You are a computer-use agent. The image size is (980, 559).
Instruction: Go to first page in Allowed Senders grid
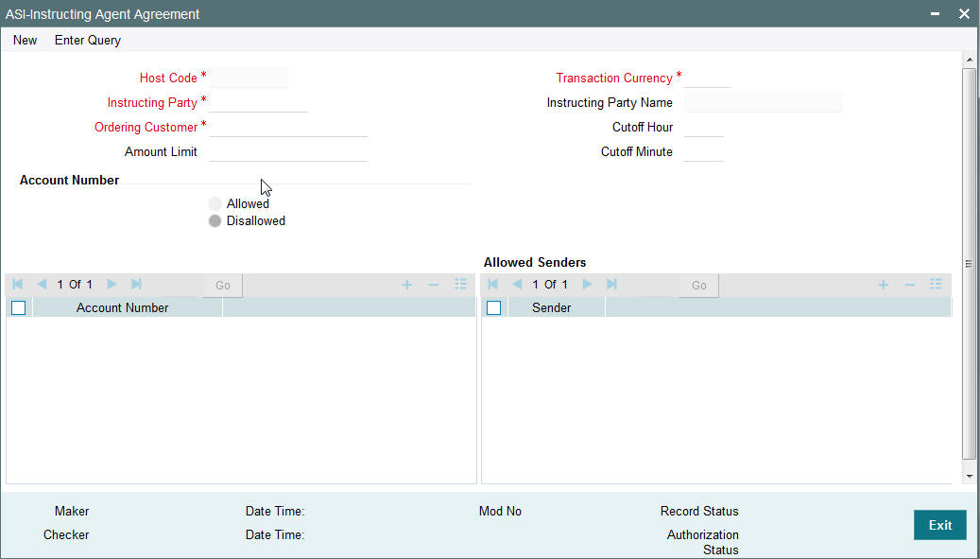492,285
